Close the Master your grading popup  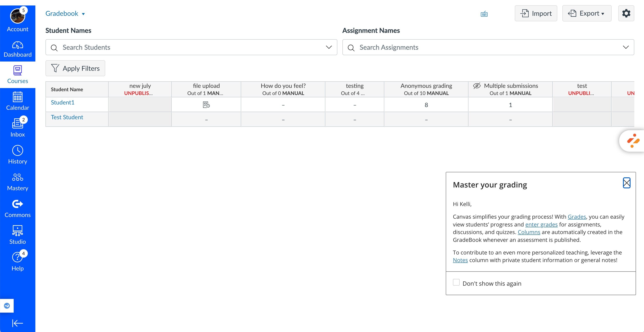pos(627,183)
